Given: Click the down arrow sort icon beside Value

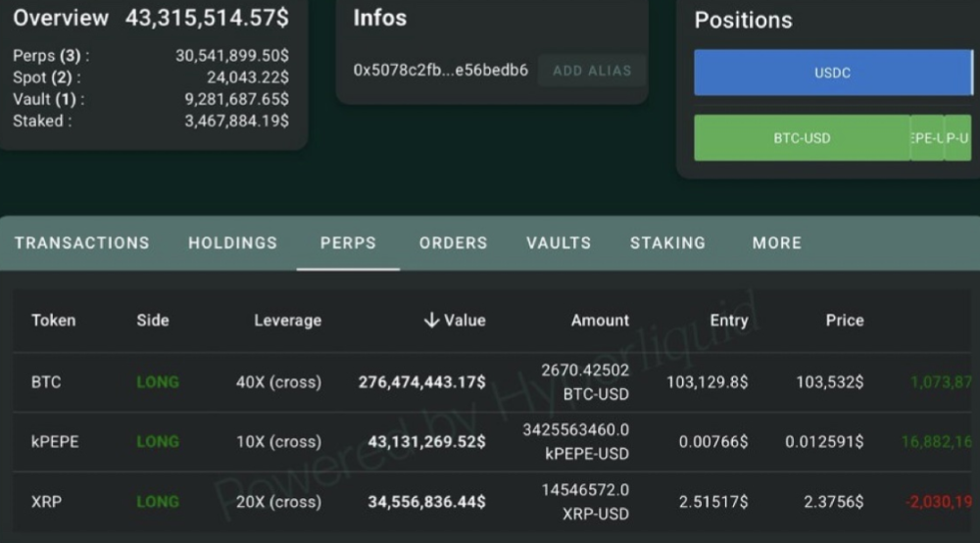Looking at the screenshot, I should tap(431, 321).
